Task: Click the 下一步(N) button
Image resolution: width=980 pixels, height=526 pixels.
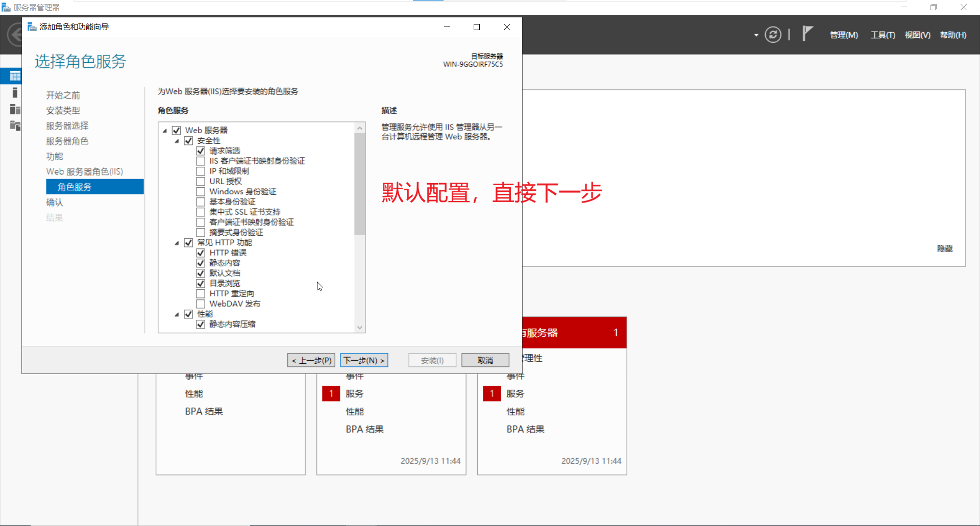Action: pyautogui.click(x=363, y=360)
